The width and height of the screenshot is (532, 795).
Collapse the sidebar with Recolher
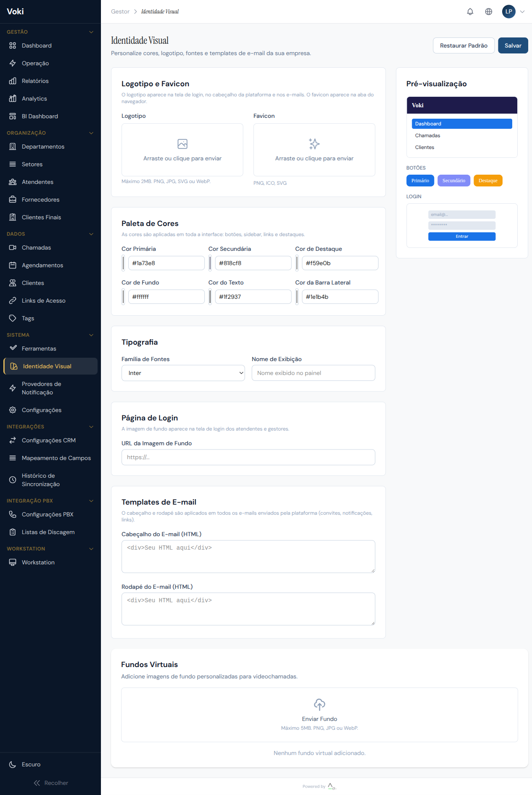click(50, 783)
